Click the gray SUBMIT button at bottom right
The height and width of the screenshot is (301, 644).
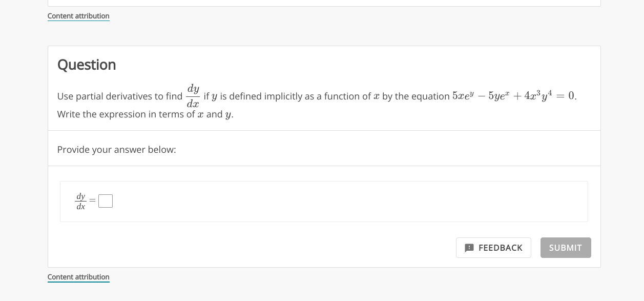tap(566, 248)
